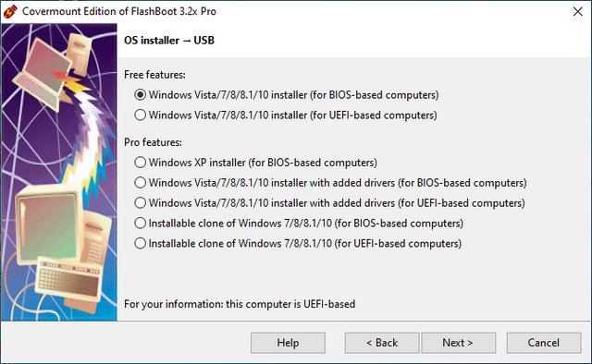The width and height of the screenshot is (592, 364).
Task: Go to previous step with Back button
Action: point(382,343)
